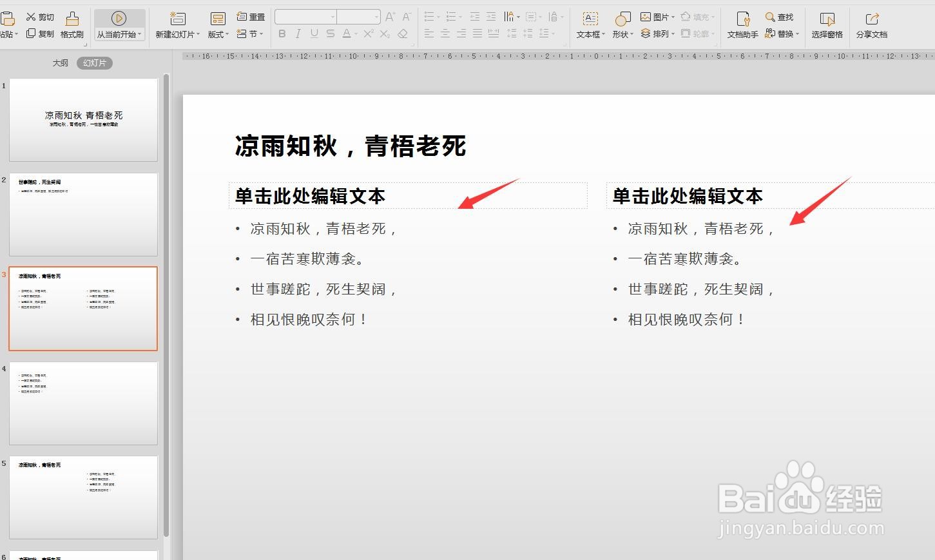This screenshot has height=560, width=935.
Task: Switch to the slides (幻灯片) tab
Action: point(95,63)
